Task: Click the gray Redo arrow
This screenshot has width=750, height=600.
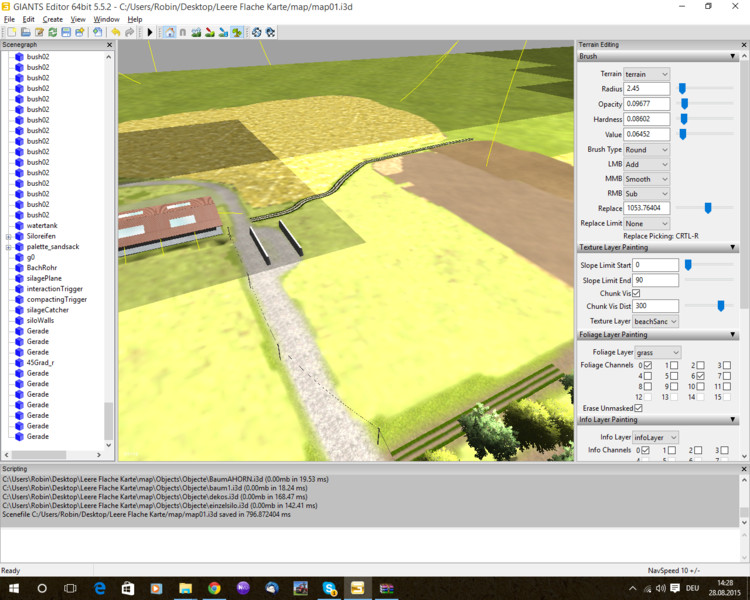Action: click(129, 32)
